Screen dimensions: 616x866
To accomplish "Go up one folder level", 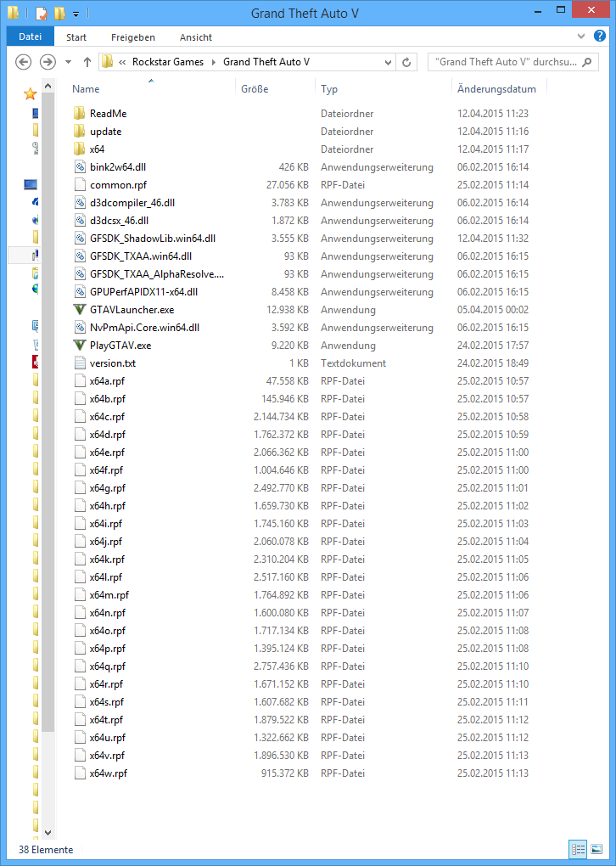I will pyautogui.click(x=87, y=62).
